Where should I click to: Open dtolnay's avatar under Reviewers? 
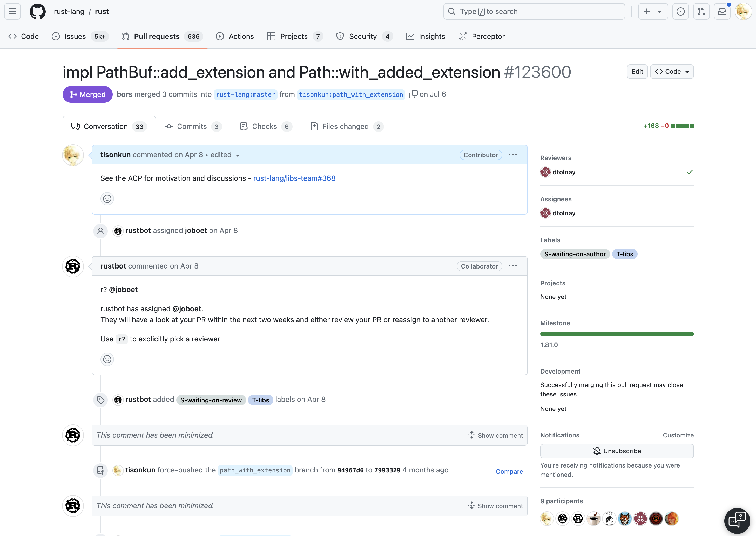[x=545, y=172]
